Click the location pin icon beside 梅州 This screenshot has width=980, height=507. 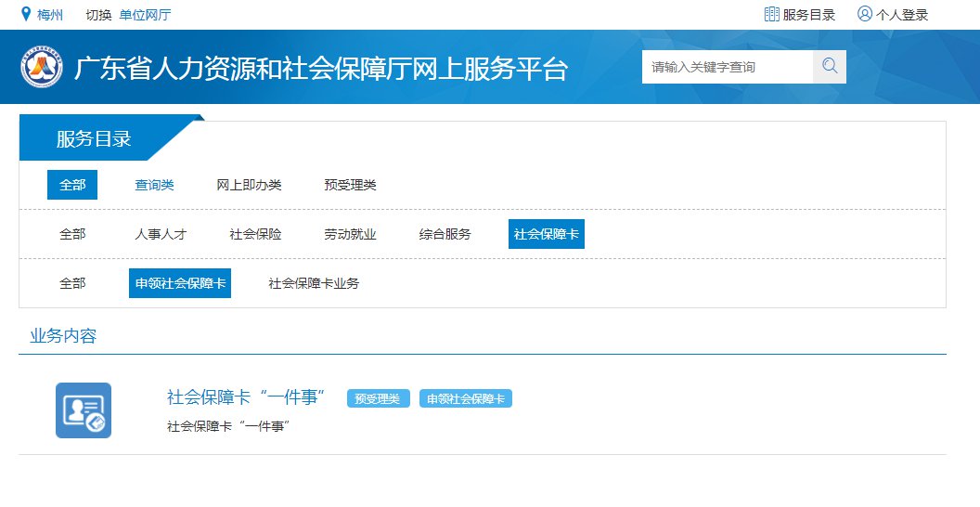pyautogui.click(x=26, y=14)
